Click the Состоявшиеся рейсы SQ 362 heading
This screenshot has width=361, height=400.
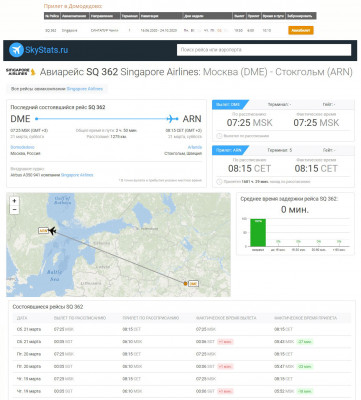pyautogui.click(x=48, y=307)
